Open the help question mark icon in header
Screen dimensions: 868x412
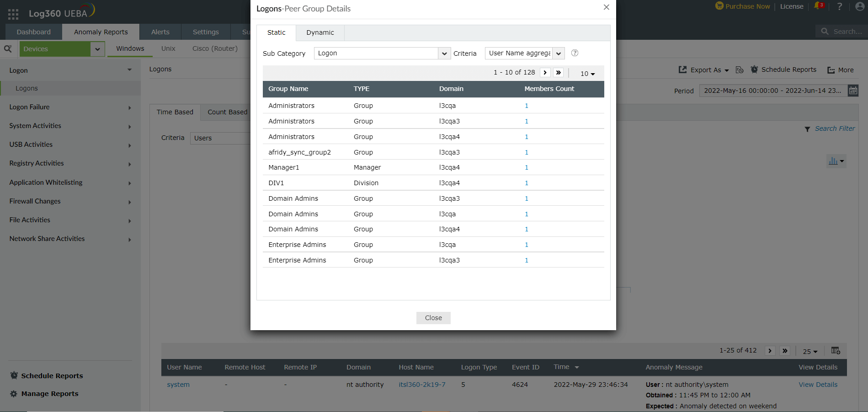click(x=840, y=6)
